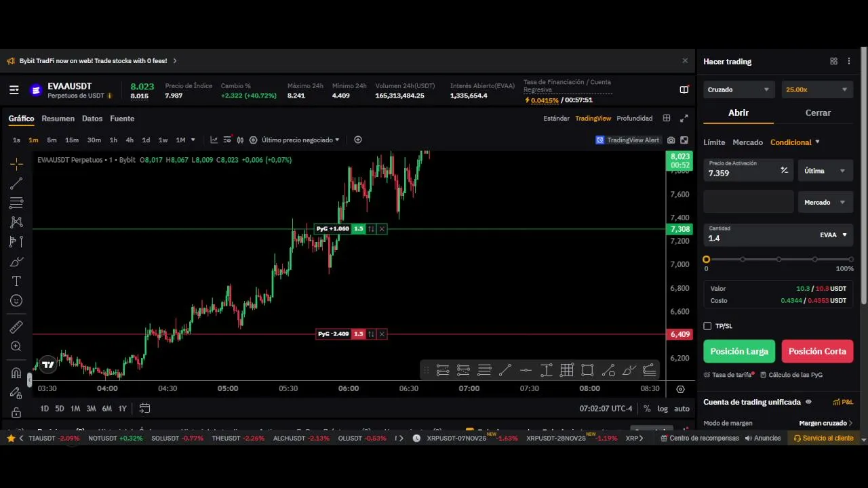Click the quantity slider handle at 0
Viewport: 868px width, 488px height.
click(706, 260)
